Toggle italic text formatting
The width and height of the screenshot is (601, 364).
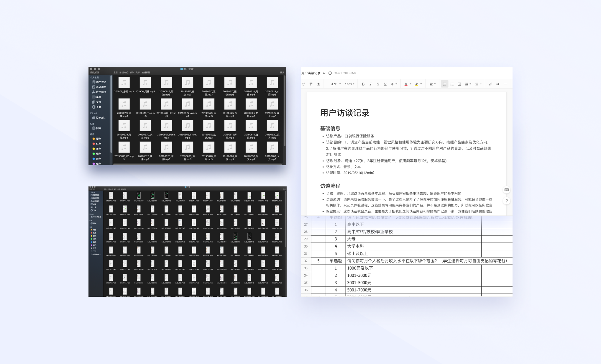371,84
